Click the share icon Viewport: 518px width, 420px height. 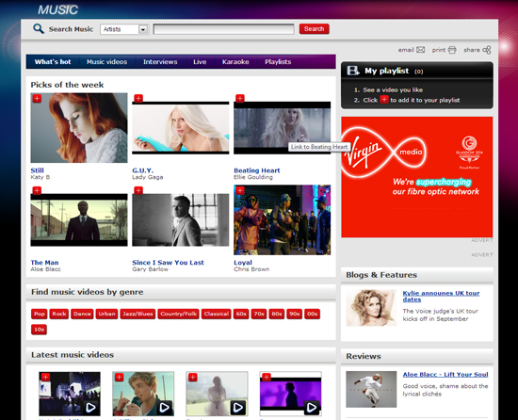(x=487, y=50)
